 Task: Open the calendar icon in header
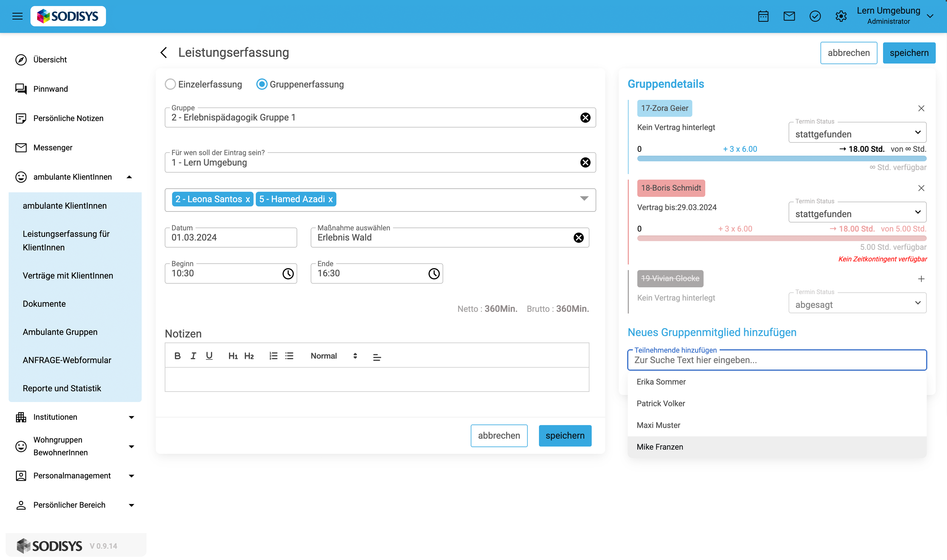coord(763,16)
